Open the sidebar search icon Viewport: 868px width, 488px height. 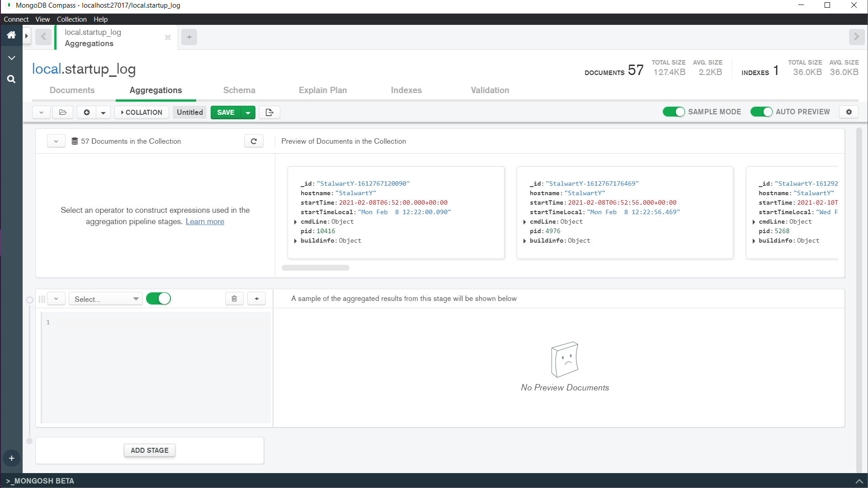tap(11, 79)
